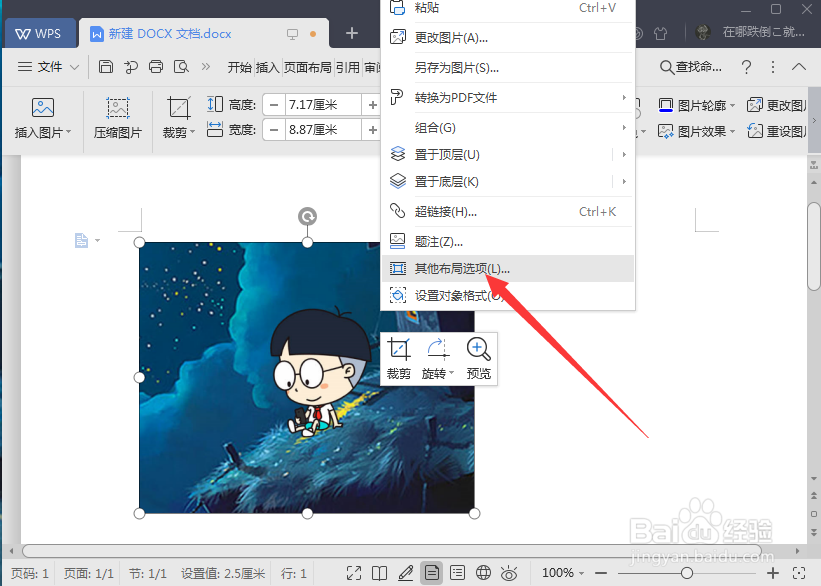The width and height of the screenshot is (821, 586).
Task: Click the zoom out minus button
Action: coord(601,573)
